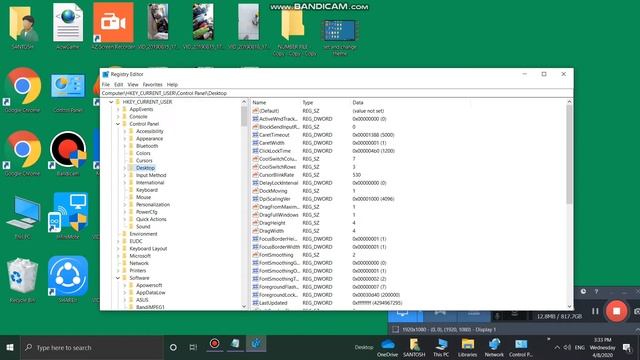Viewport: 640px width, 360px height.
Task: Click the Type here to search box
Action: 92,348
